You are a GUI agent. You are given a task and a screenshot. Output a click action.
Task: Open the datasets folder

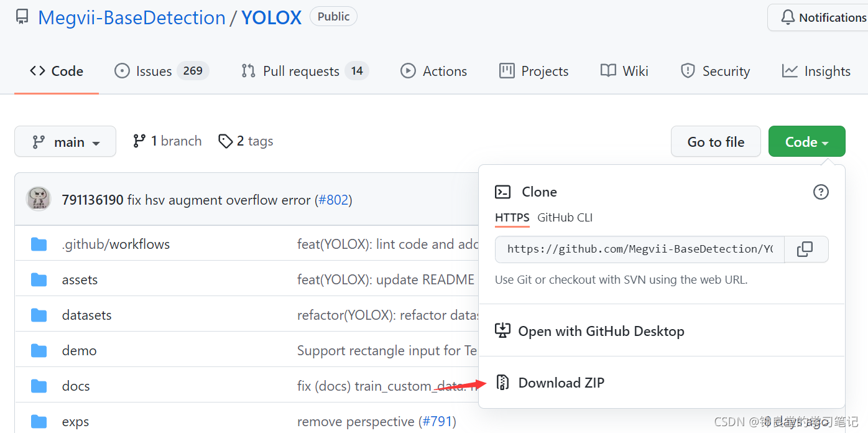coord(86,315)
